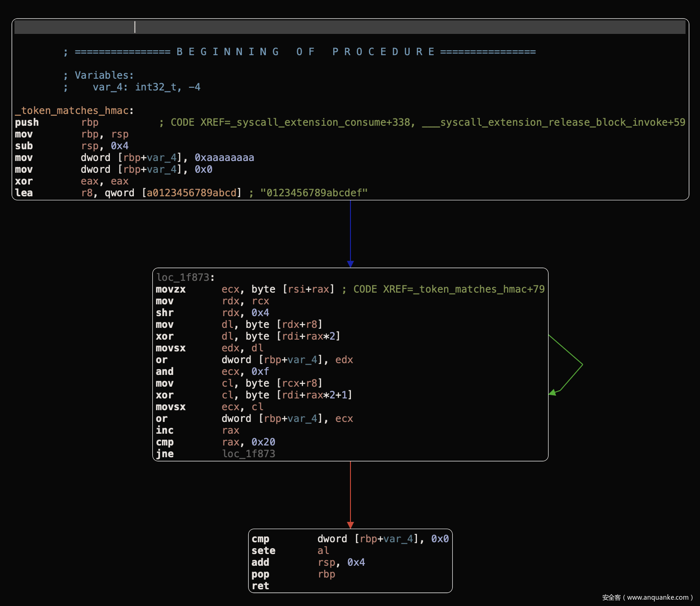
Task: Select the sete mnemonic
Action: coord(263,551)
